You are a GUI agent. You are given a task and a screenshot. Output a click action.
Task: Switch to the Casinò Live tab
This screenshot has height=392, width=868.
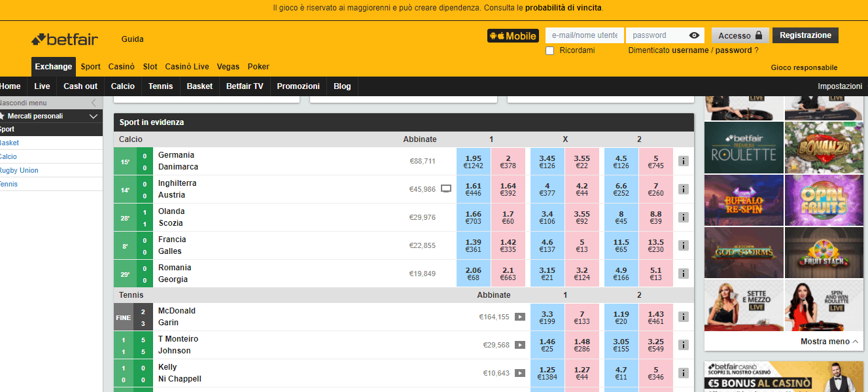187,67
